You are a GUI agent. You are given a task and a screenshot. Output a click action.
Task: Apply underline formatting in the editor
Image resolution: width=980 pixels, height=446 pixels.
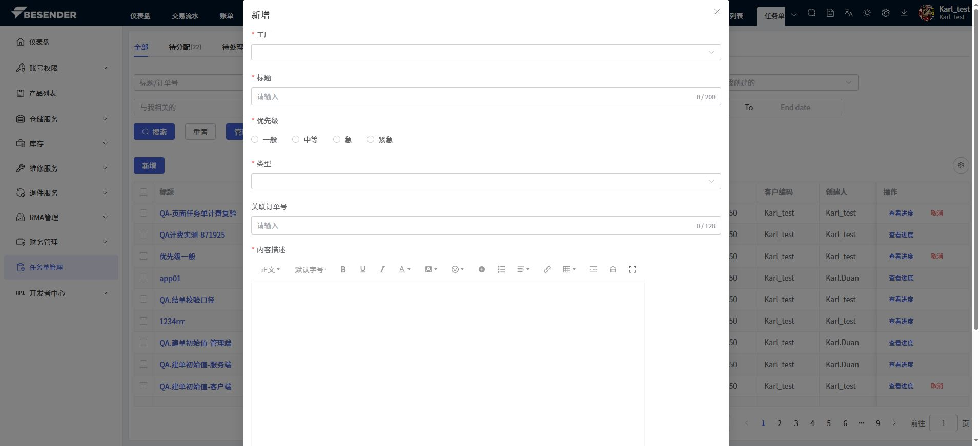[363, 269]
